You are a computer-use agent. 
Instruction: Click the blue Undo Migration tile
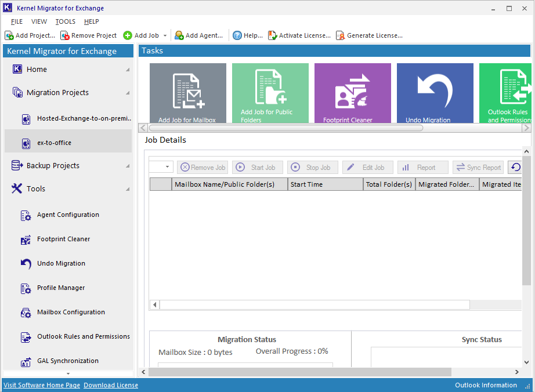(435, 93)
